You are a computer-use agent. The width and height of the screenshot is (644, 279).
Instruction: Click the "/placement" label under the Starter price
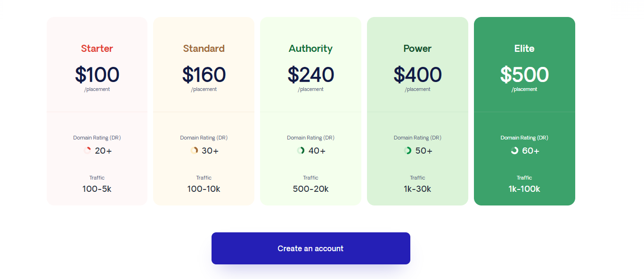tap(97, 89)
